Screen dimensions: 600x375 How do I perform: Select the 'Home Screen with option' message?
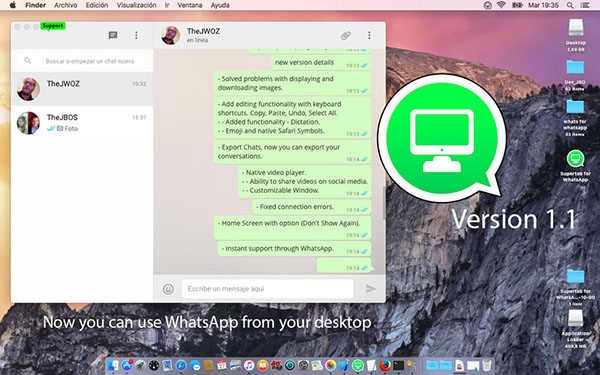tap(292, 228)
